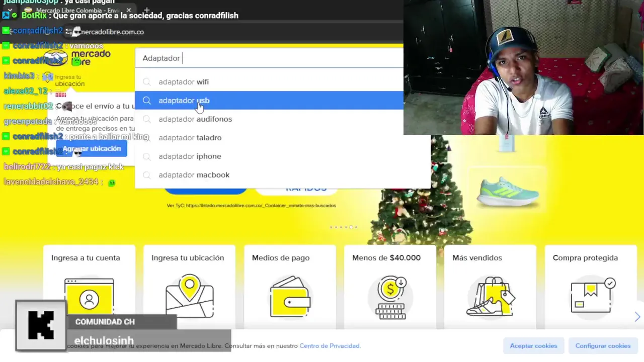Image resolution: width=644 pixels, height=362 pixels.
Task: Click magnifier icon beside 'adaptador iphone'
Action: point(146,156)
